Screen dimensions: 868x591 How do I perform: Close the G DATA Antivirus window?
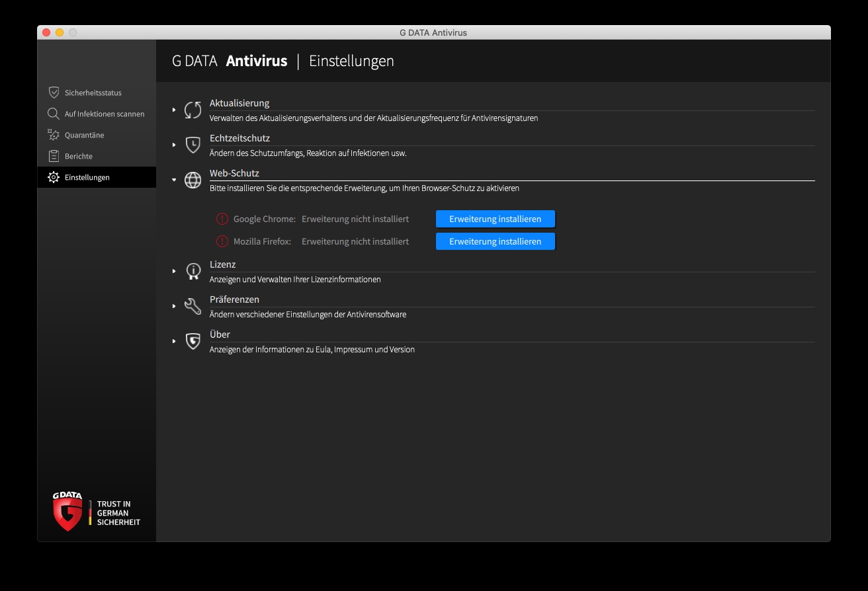coord(46,32)
